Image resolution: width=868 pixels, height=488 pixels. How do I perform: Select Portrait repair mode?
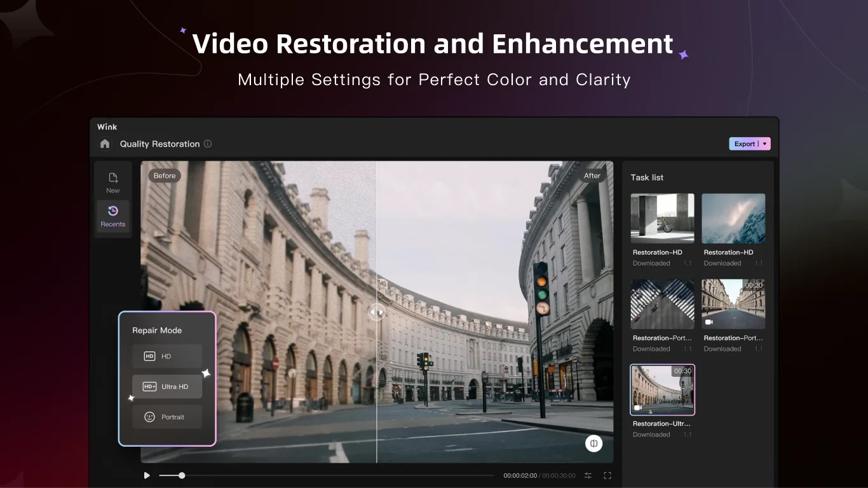167,417
